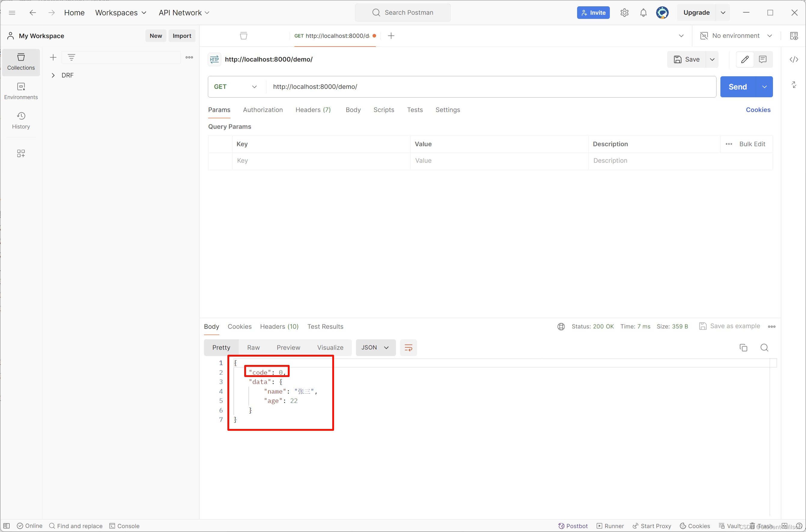Screen dimensions: 806x532
Task: Select the Pretty response view
Action: click(221, 347)
